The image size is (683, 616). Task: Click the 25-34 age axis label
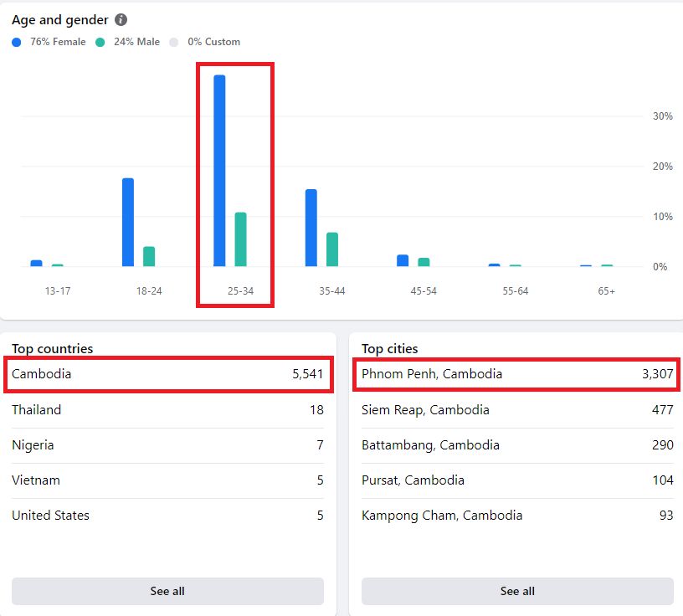point(240,291)
